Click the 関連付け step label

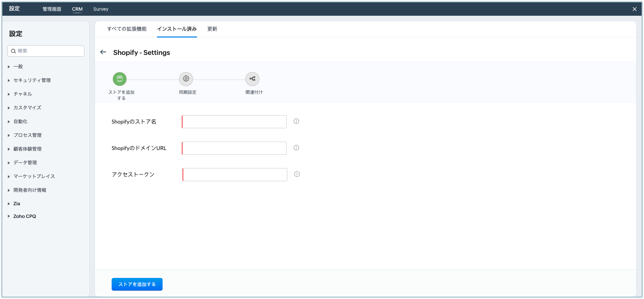pos(254,92)
